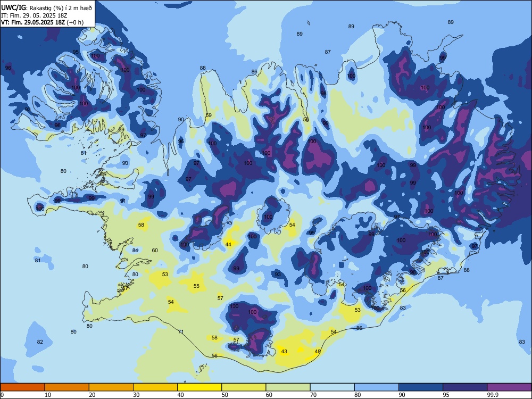Click the '30' tick label on the color scale

click(x=136, y=395)
